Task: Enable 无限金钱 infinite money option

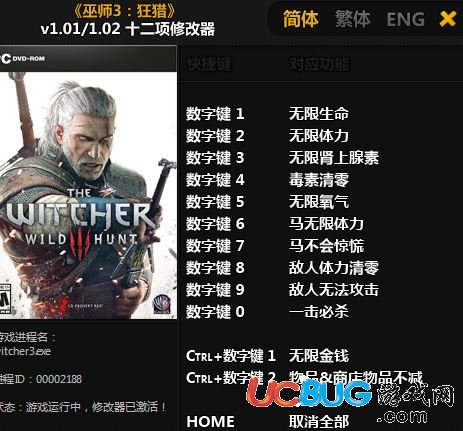Action: [x=319, y=356]
